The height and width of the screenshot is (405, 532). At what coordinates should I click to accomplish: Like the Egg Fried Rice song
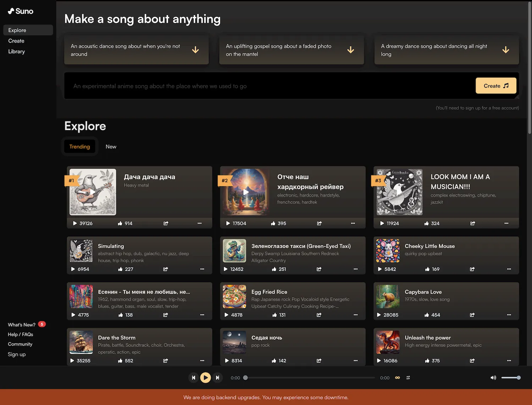click(x=275, y=315)
